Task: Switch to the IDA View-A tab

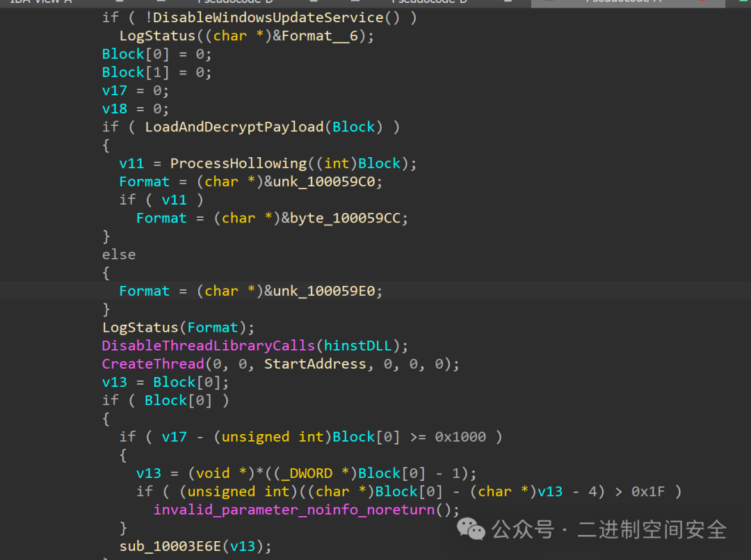Action: click(x=40, y=3)
